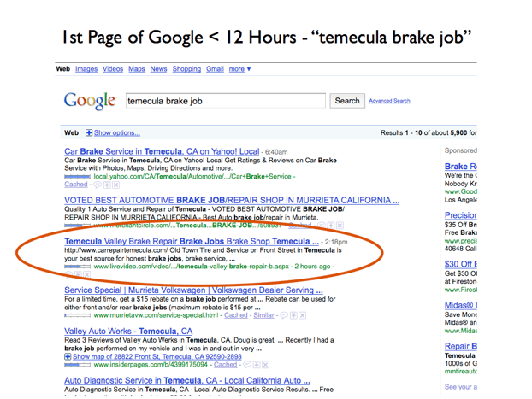This screenshot has width=532, height=399.
Task: Open the 'Service Special | Murrieta Volkswagen' result
Action: [193, 290]
